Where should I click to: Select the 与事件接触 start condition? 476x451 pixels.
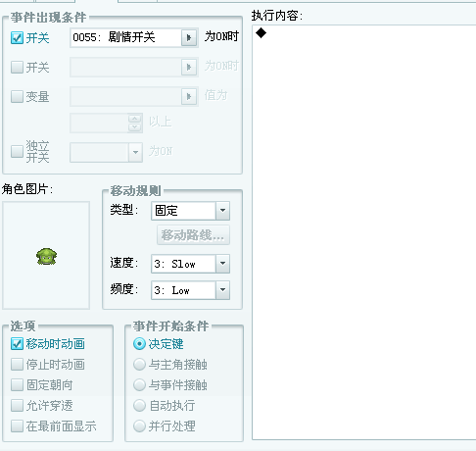pyautogui.click(x=139, y=385)
